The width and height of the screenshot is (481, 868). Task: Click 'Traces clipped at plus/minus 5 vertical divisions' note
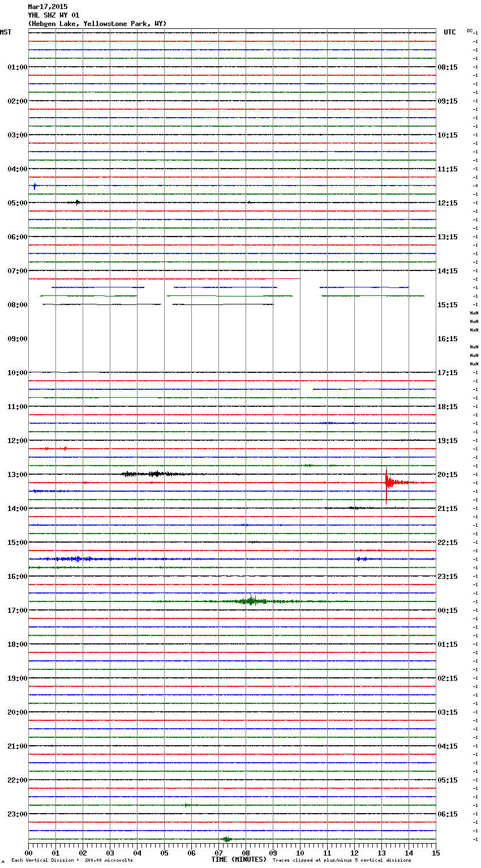click(x=342, y=861)
